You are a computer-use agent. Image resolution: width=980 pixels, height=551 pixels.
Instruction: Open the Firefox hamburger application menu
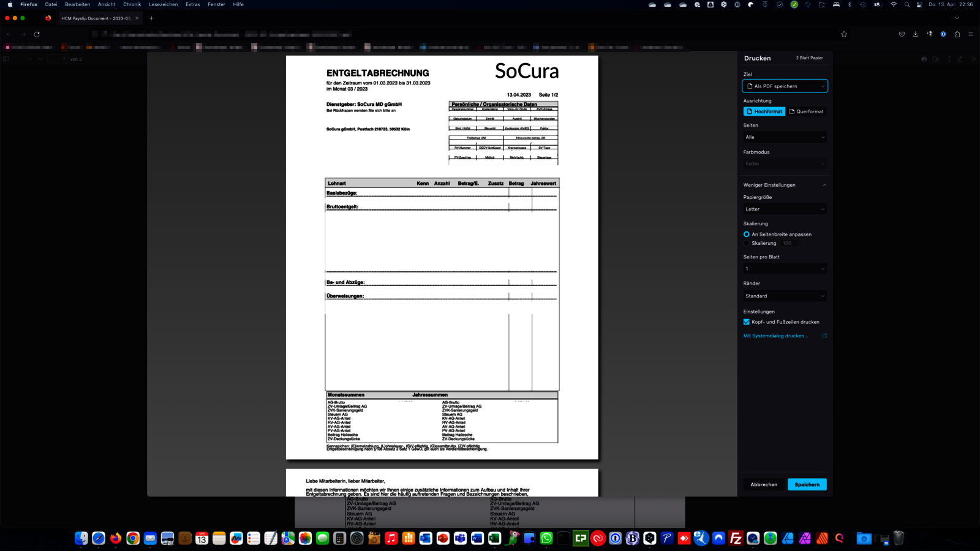(x=971, y=34)
